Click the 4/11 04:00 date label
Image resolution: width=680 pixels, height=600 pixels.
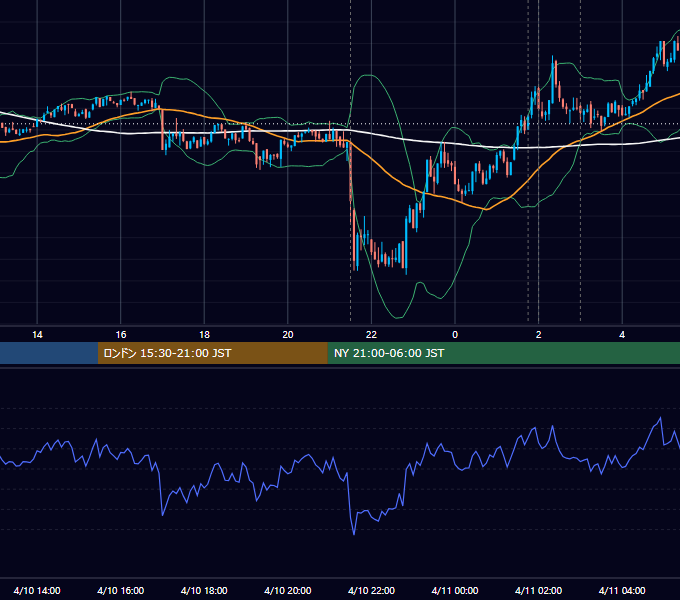622,590
